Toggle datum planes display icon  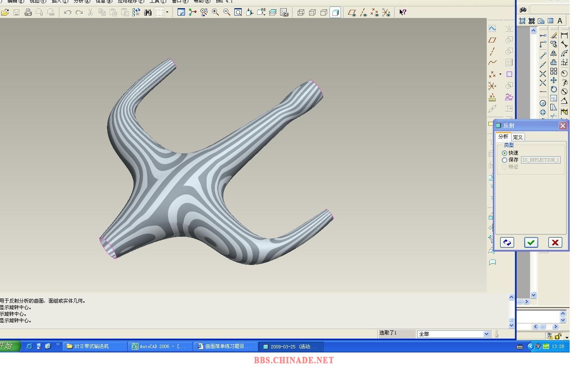click(352, 12)
